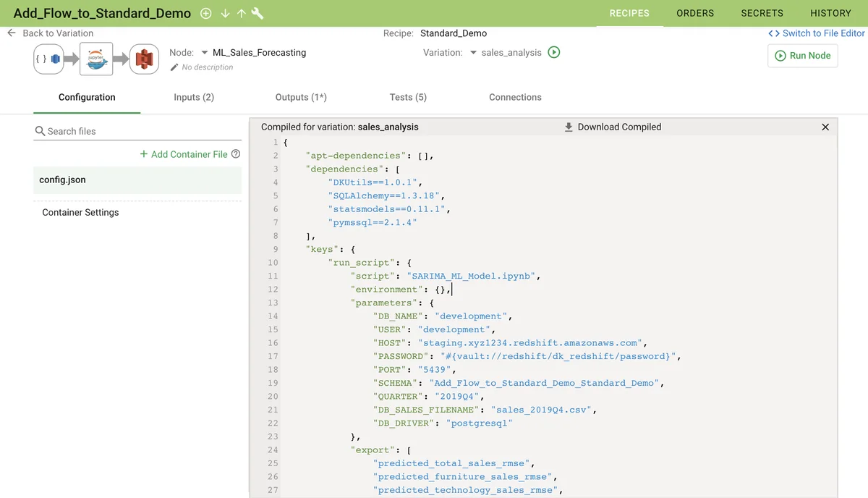Click the Download Compiled icon
The height and width of the screenshot is (498, 868).
tap(568, 126)
